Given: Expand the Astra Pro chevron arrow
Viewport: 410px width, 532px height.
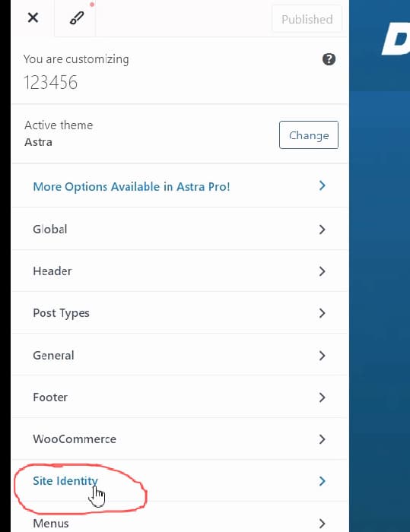Looking at the screenshot, I should pyautogui.click(x=323, y=185).
